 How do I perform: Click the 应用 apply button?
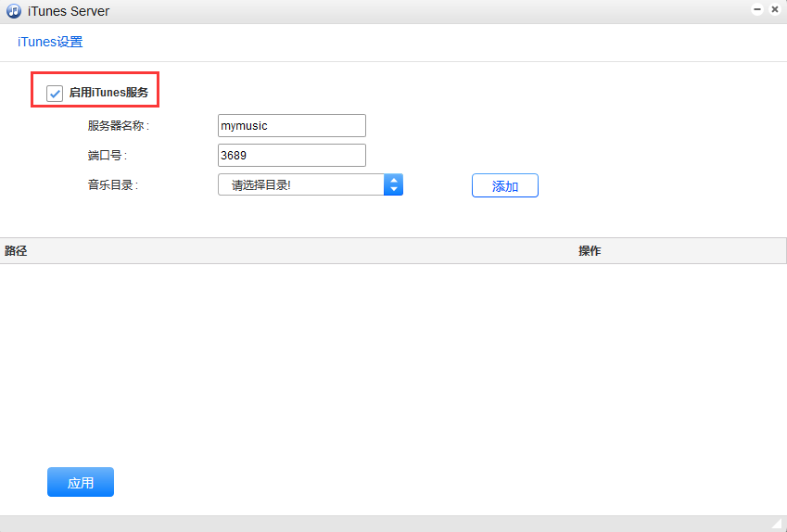point(81,482)
